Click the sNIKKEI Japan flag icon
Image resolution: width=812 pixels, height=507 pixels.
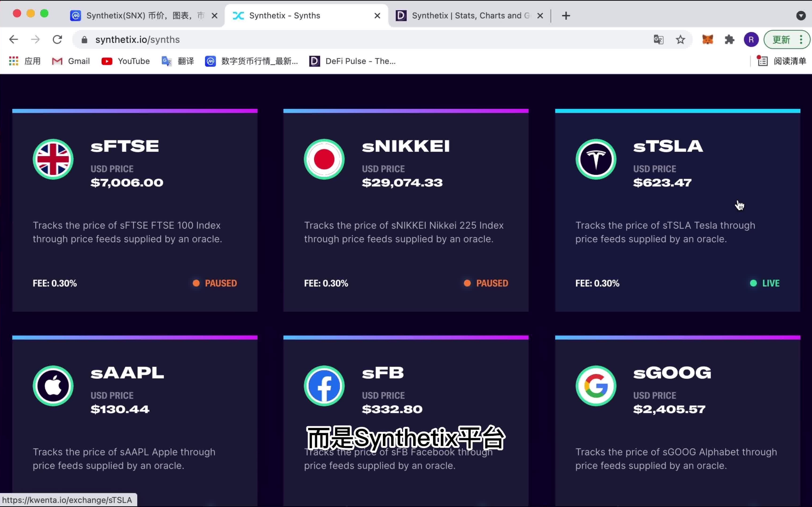coord(324,159)
